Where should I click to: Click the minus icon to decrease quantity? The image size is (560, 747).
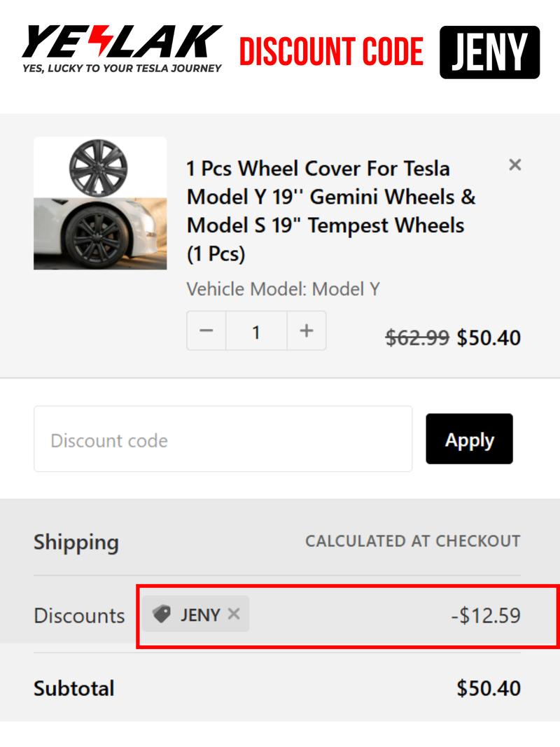click(x=206, y=331)
